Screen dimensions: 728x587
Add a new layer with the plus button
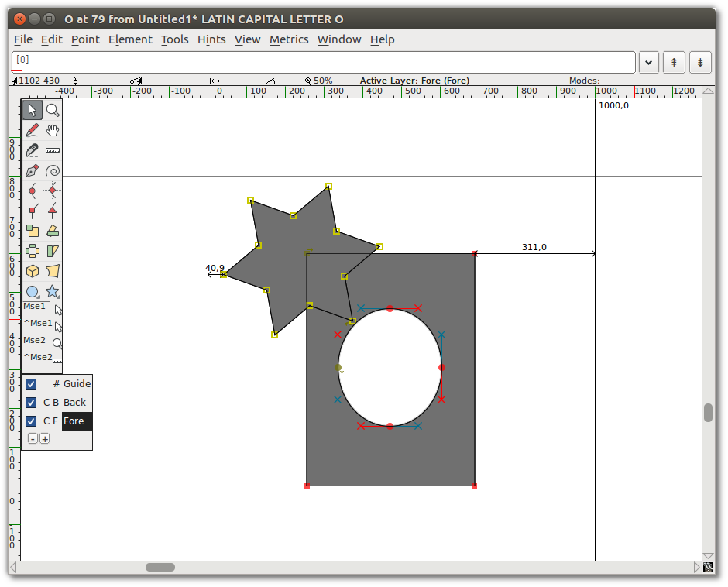tap(45, 438)
